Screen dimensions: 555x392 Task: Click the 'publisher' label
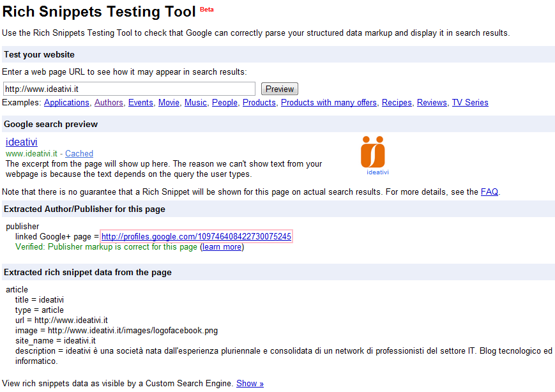(x=22, y=227)
